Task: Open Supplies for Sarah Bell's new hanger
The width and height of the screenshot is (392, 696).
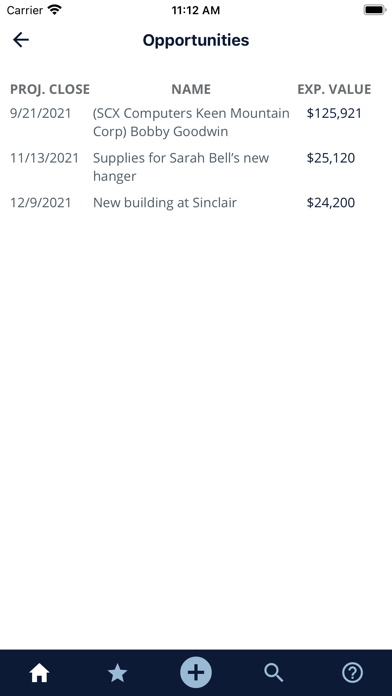Action: point(181,167)
